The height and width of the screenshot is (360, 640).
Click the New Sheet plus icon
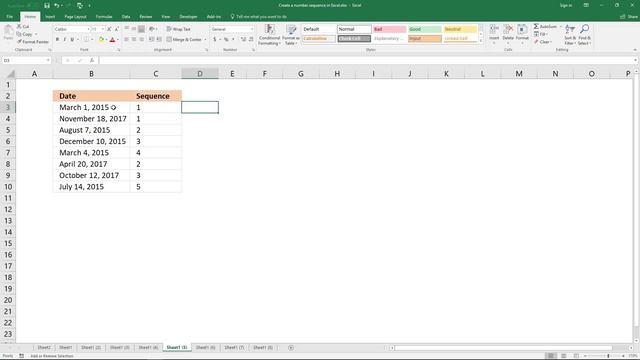[291, 348]
